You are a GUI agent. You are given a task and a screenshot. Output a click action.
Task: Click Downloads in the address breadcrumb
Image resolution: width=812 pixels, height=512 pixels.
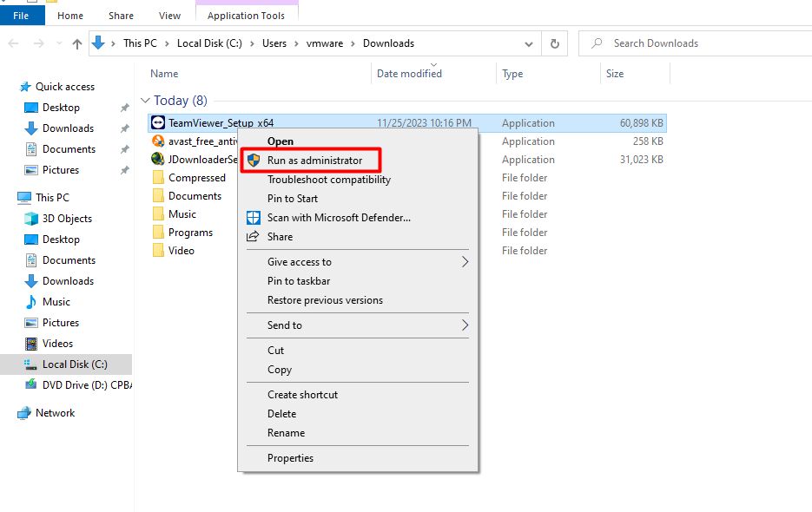pos(388,43)
